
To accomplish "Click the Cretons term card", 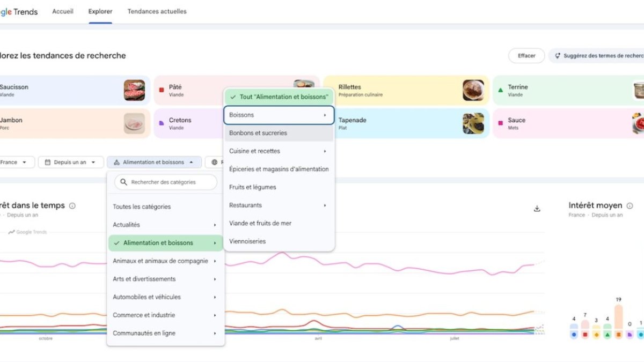I will pyautogui.click(x=188, y=123).
